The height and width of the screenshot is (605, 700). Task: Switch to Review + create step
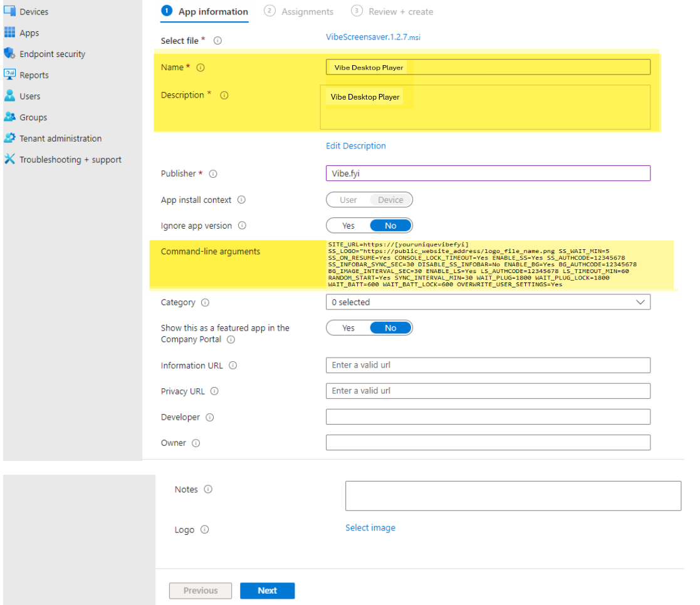[392, 12]
